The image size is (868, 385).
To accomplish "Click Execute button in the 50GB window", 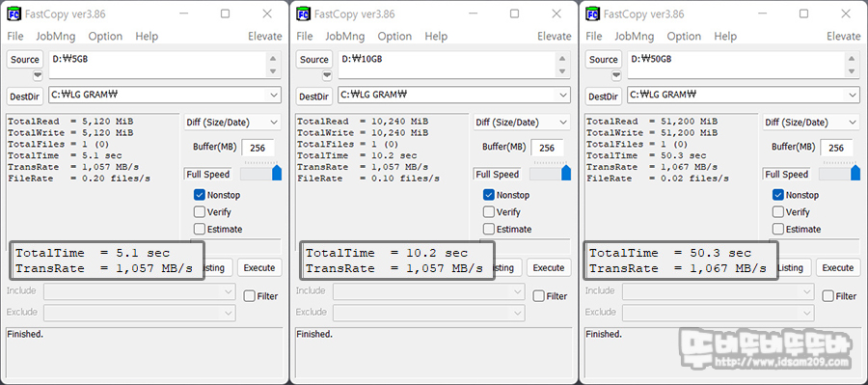I will 838,267.
